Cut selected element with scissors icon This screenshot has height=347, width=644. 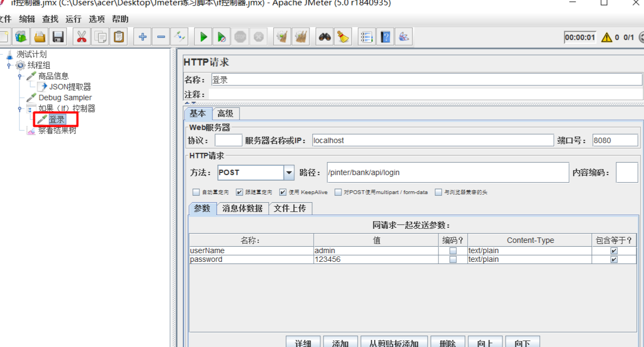pyautogui.click(x=82, y=37)
